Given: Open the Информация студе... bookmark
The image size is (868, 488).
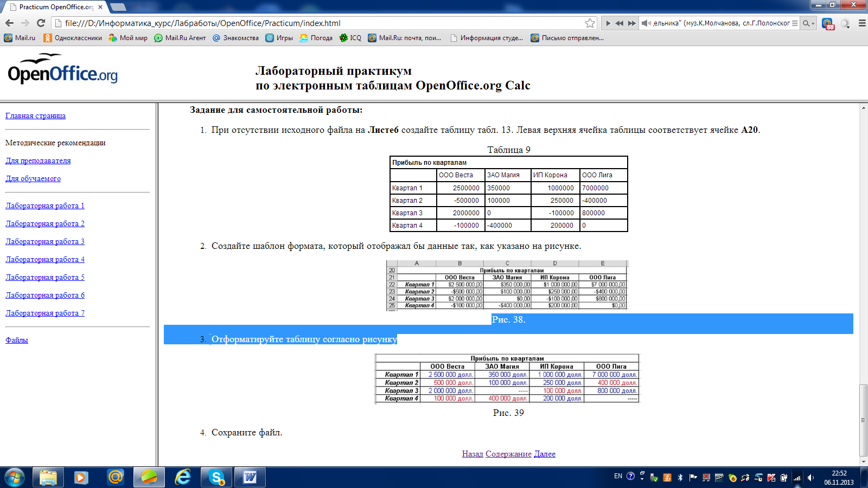Looking at the screenshot, I should click(x=487, y=38).
